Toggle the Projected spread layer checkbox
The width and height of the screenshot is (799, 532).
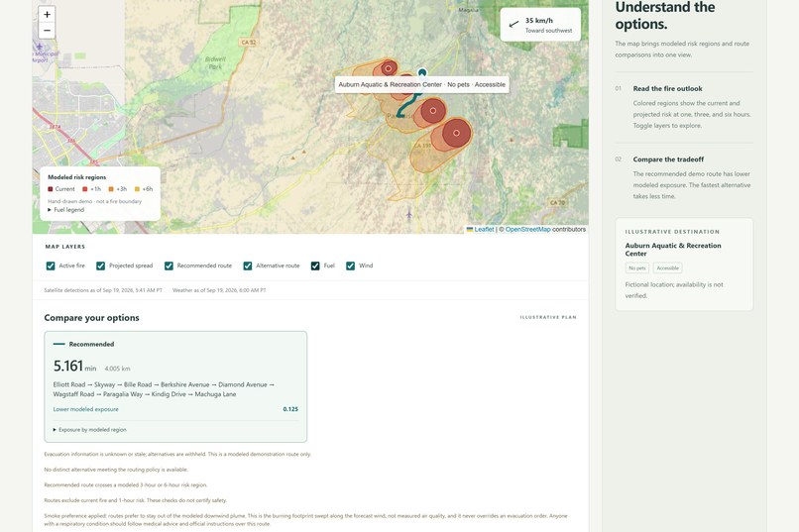pyautogui.click(x=100, y=266)
